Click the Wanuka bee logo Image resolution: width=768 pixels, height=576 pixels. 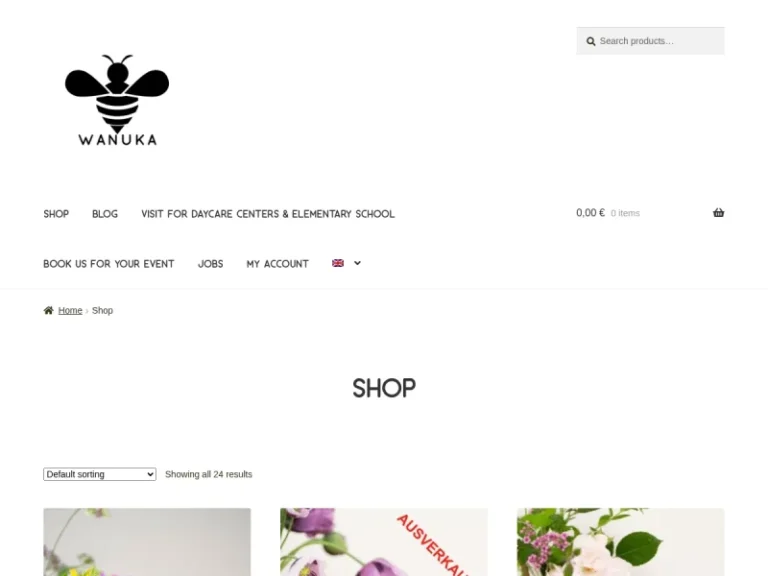[x=117, y=100]
